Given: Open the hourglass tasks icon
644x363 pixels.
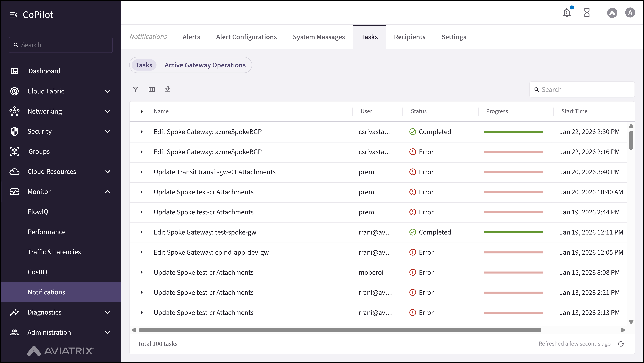Looking at the screenshot, I should coord(587,13).
